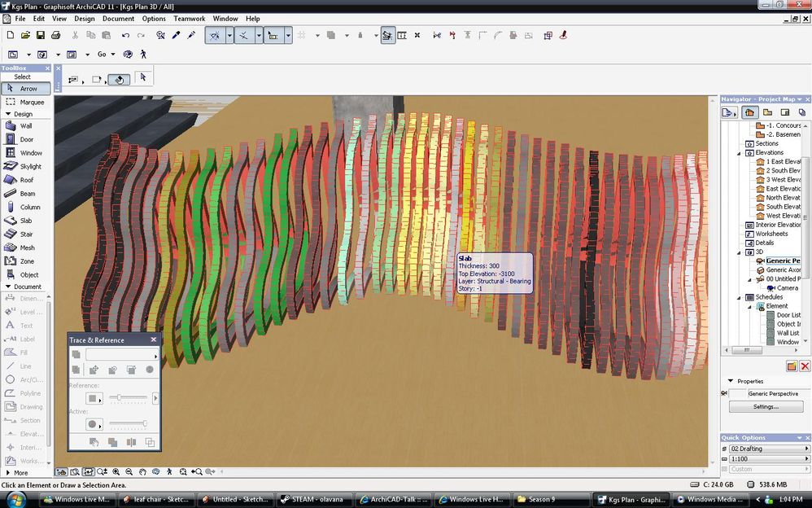Click the Undo arrow icon
This screenshot has height=508, width=812.
(x=125, y=35)
